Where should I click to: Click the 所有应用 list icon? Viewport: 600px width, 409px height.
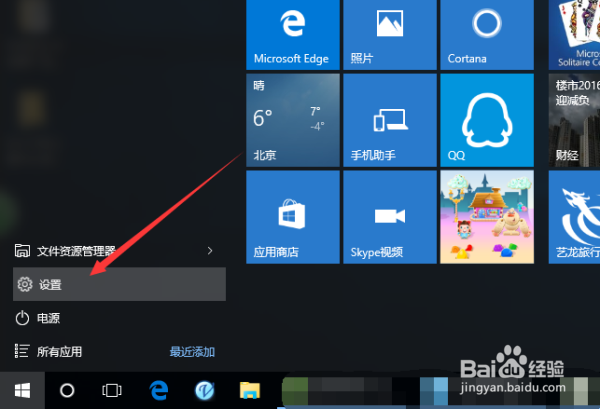tap(22, 351)
